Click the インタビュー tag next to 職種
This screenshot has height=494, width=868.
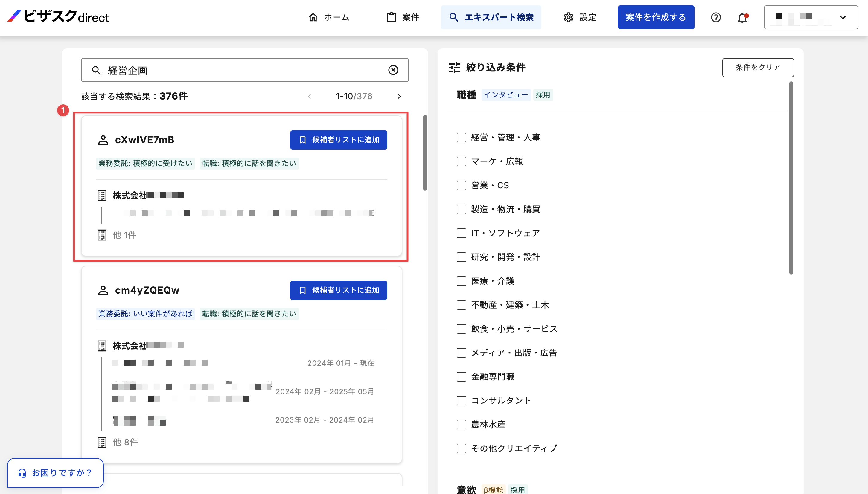coord(505,95)
